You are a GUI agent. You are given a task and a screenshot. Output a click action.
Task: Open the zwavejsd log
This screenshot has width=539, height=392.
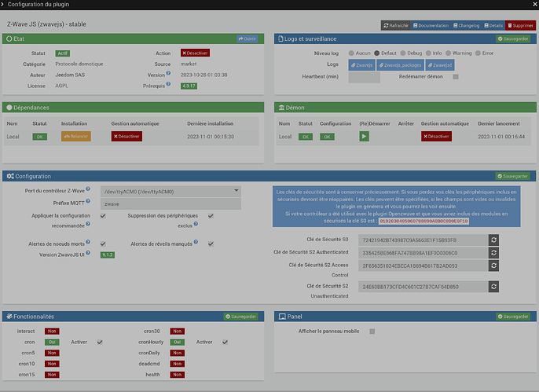[x=440, y=65]
